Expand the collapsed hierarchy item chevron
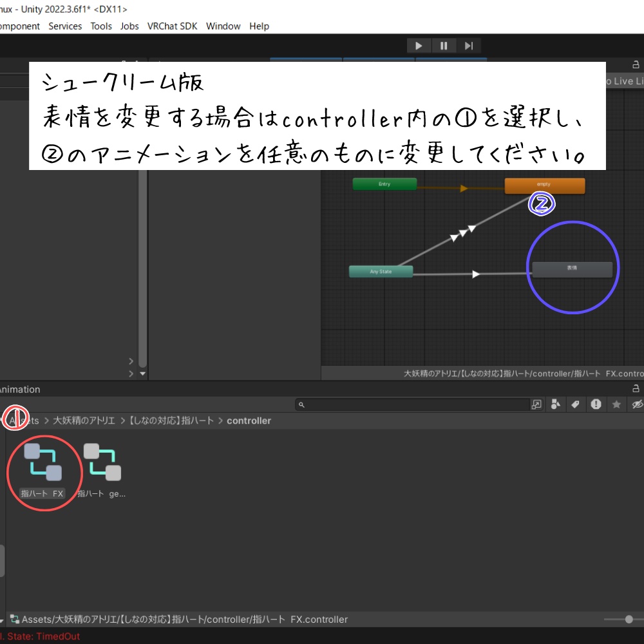Viewport: 644px width, 644px height. (131, 361)
